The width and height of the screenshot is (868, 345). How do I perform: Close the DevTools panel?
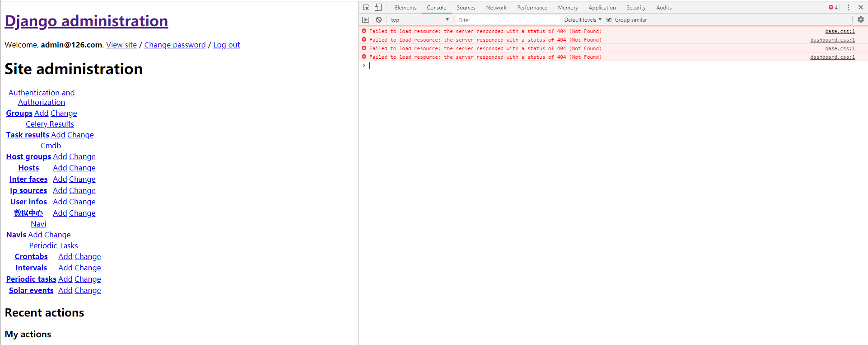point(861,7)
